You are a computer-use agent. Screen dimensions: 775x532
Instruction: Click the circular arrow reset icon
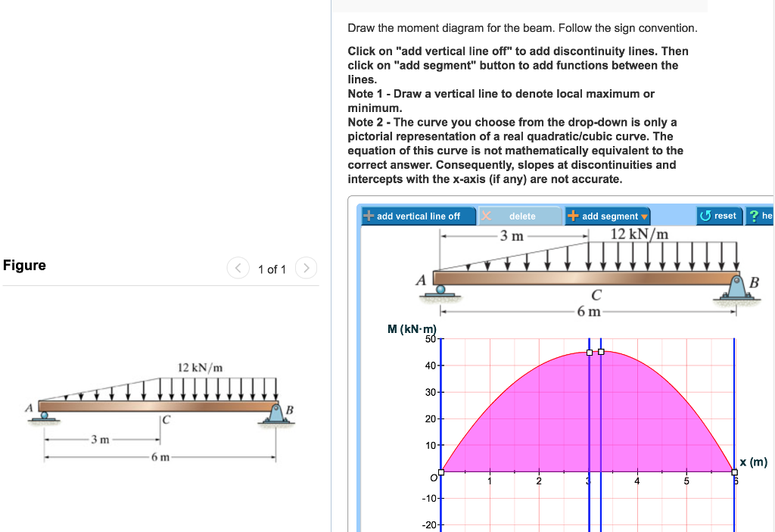click(708, 216)
